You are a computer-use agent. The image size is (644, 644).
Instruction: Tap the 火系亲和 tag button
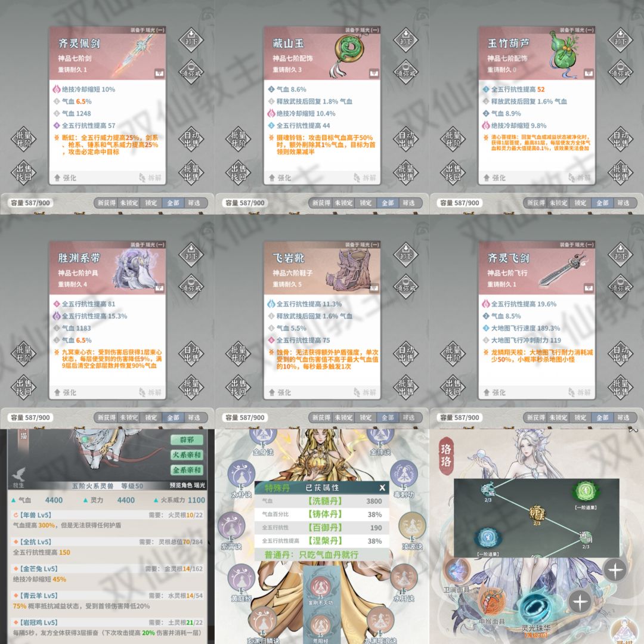click(187, 455)
